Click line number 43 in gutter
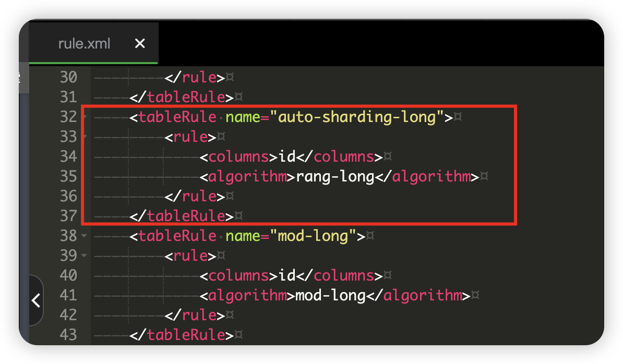 (x=68, y=334)
